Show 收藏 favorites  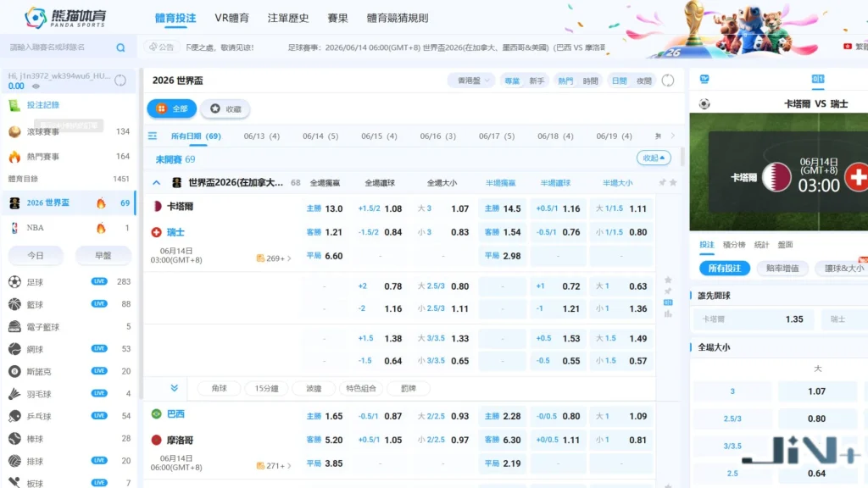pos(225,109)
